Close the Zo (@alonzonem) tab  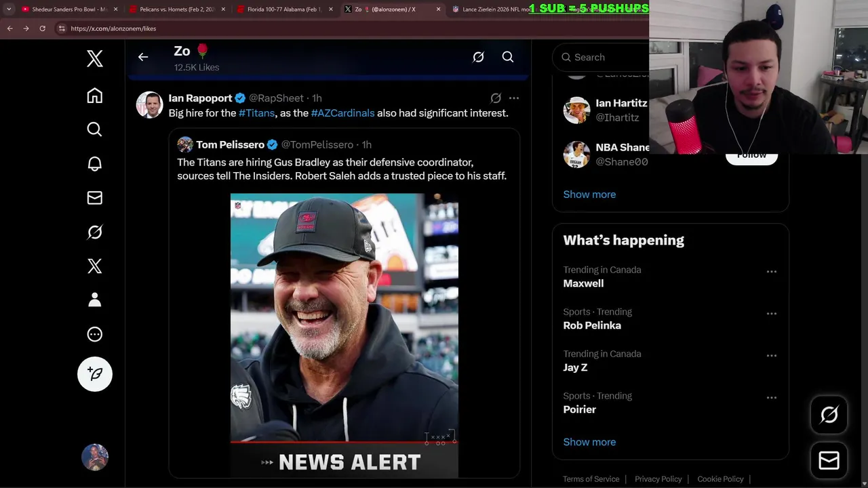[x=439, y=9]
